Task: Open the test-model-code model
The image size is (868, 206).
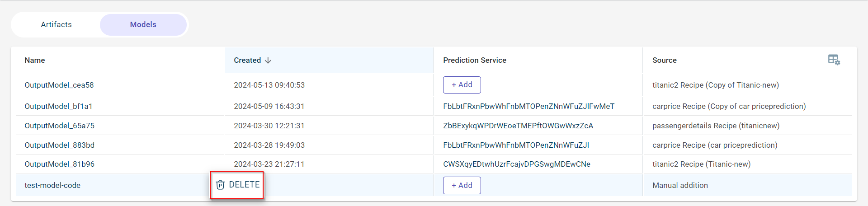Action: point(52,185)
